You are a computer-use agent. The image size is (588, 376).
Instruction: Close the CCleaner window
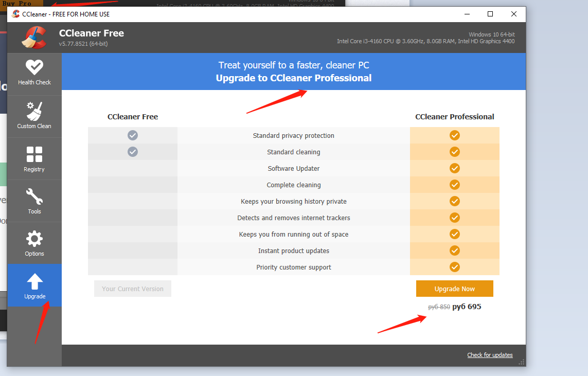514,14
